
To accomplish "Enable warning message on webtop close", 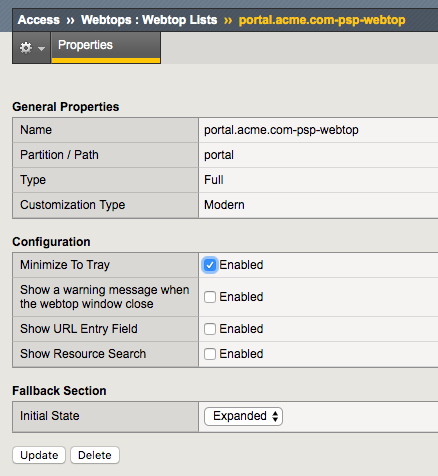I will (x=210, y=297).
